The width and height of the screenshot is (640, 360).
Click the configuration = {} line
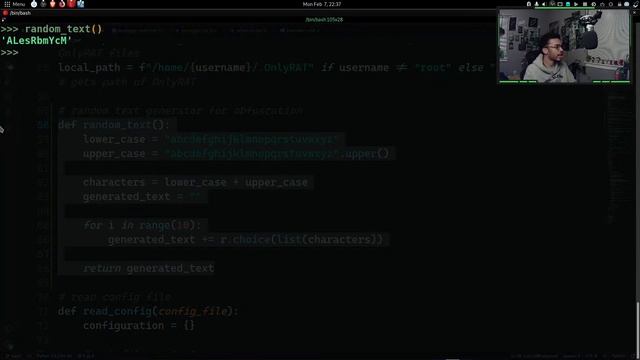[139, 325]
